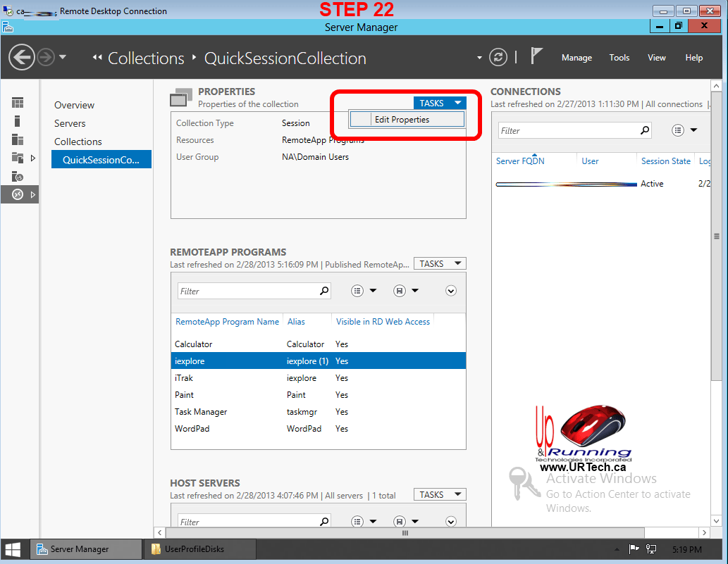Choose Edit Properties from the Tasks menu
Viewport: 728px width, 564px height.
pyautogui.click(x=407, y=120)
